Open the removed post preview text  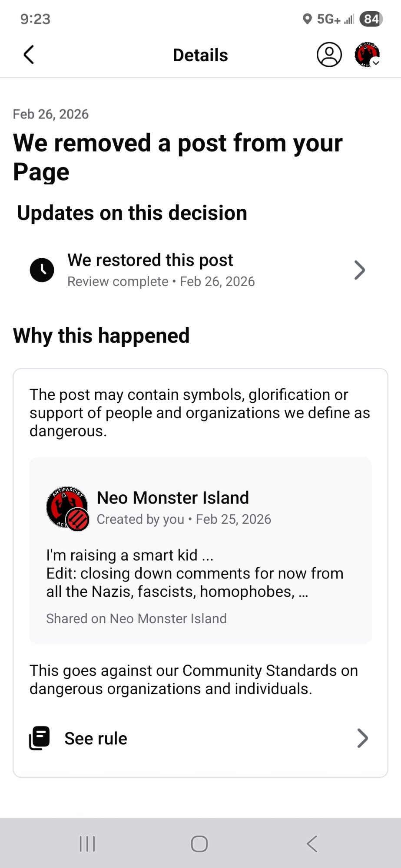pos(195,573)
